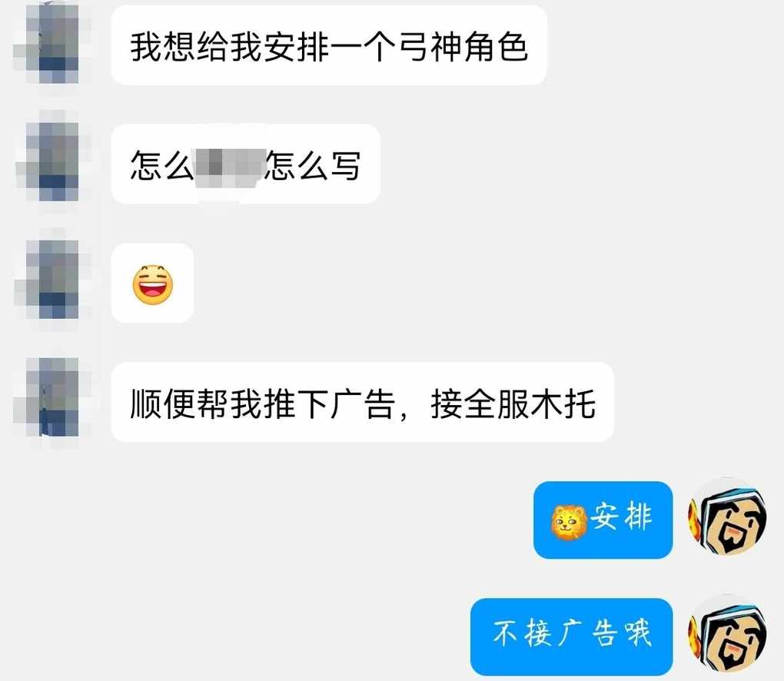Select the 我想给我安排一个弓神角色 message bubble
The width and height of the screenshot is (784, 681).
tap(329, 45)
